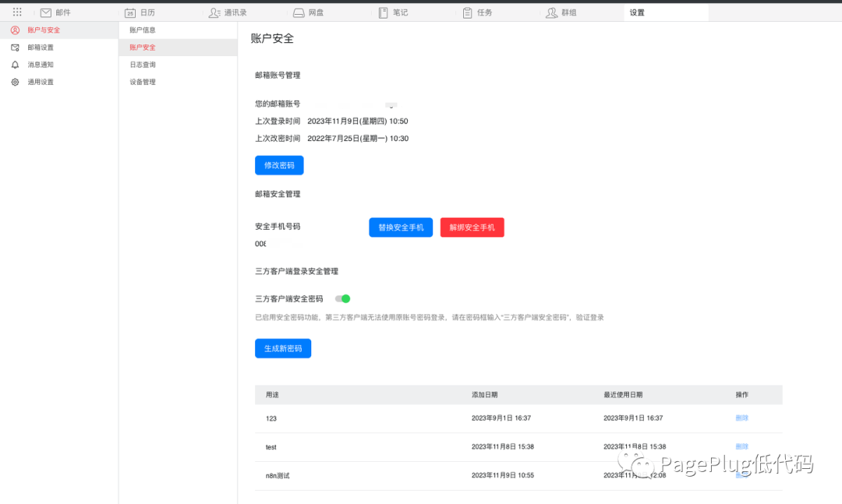Screen dimensions: 842x504
Task: Click added date 2023年9月1日 16:37
Action: click(501, 418)
